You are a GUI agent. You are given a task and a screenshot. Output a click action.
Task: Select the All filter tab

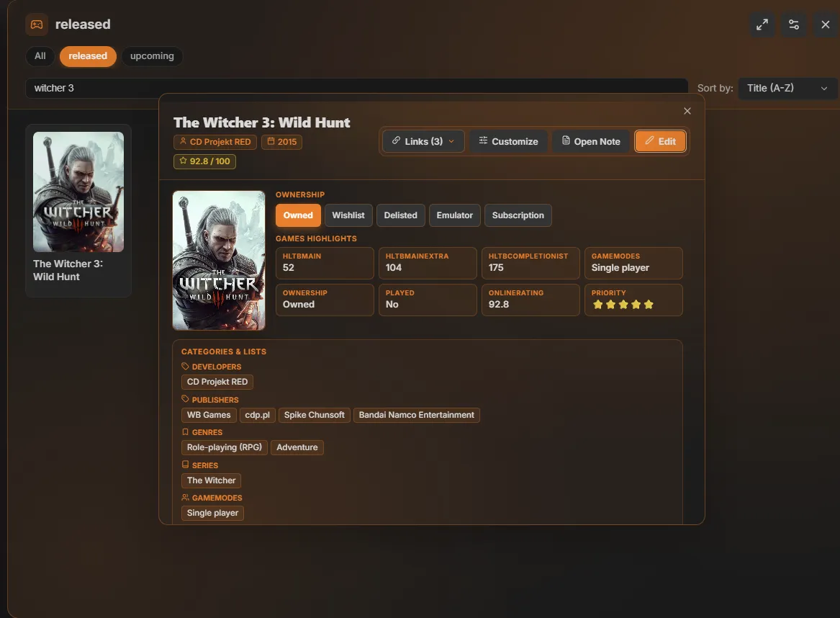point(40,55)
